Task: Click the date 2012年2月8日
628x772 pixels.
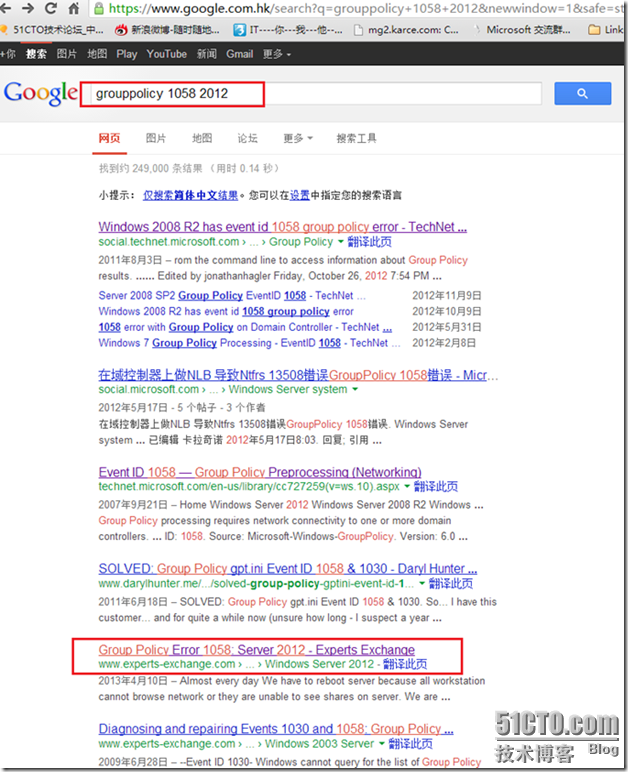Action: [x=444, y=343]
